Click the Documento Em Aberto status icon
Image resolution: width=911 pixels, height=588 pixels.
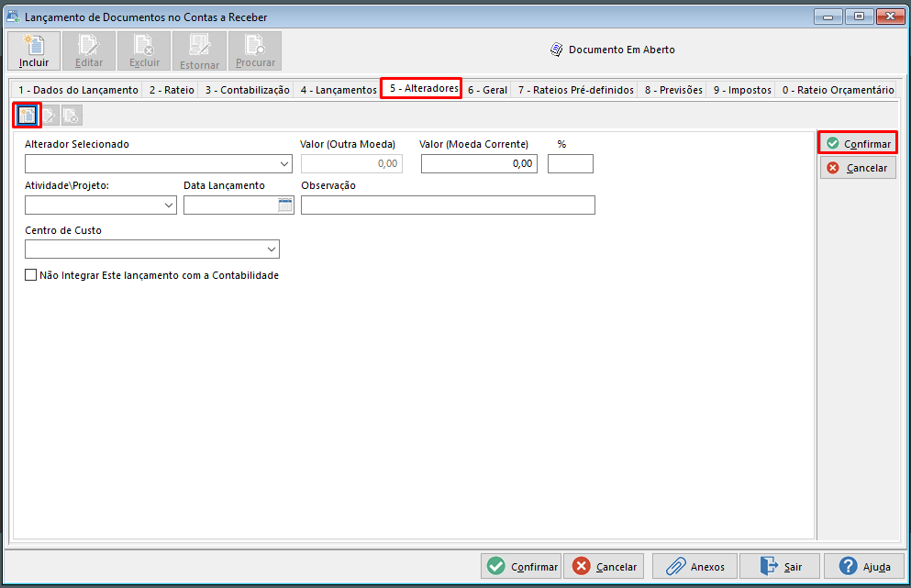557,50
